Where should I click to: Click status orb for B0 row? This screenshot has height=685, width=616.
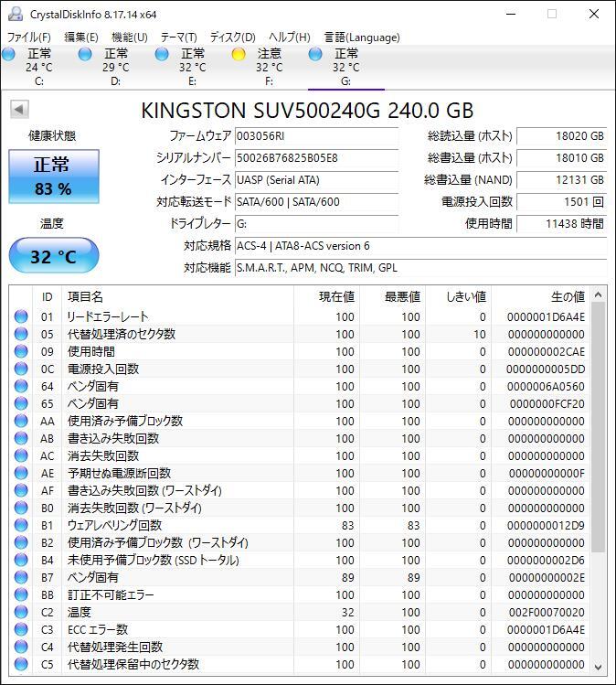coord(21,508)
